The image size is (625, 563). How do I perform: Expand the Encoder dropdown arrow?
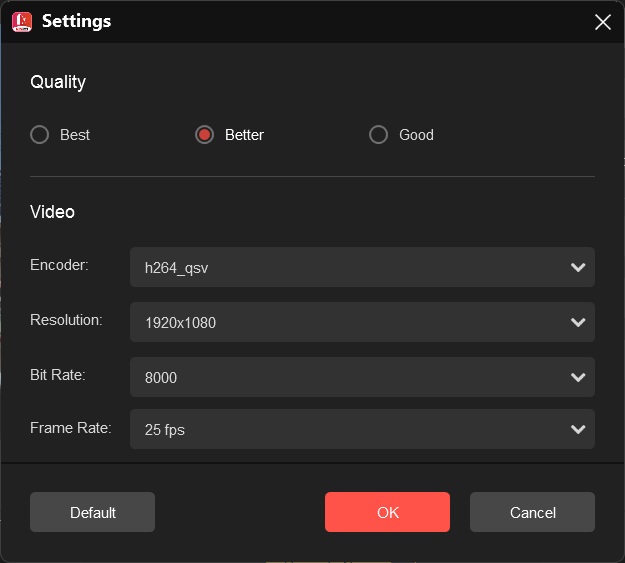[x=578, y=267]
